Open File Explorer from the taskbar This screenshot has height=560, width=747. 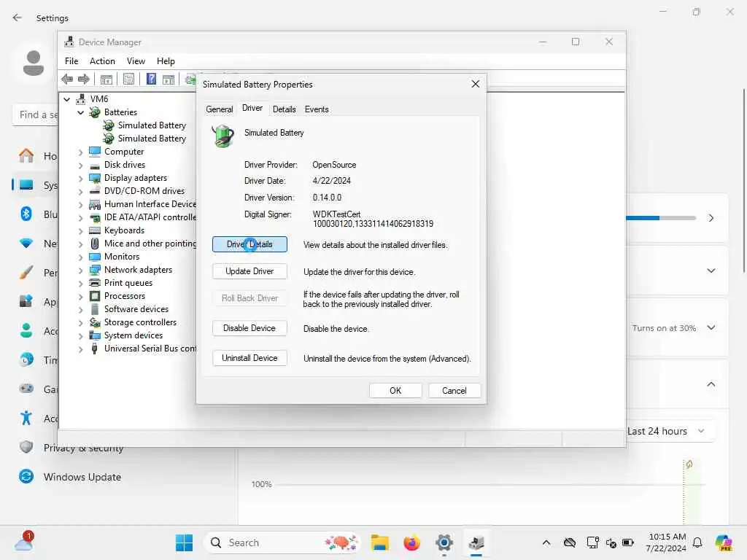tap(379, 542)
